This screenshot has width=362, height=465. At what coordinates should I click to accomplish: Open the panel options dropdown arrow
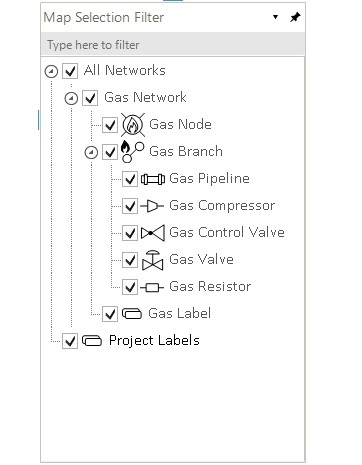pyautogui.click(x=275, y=17)
